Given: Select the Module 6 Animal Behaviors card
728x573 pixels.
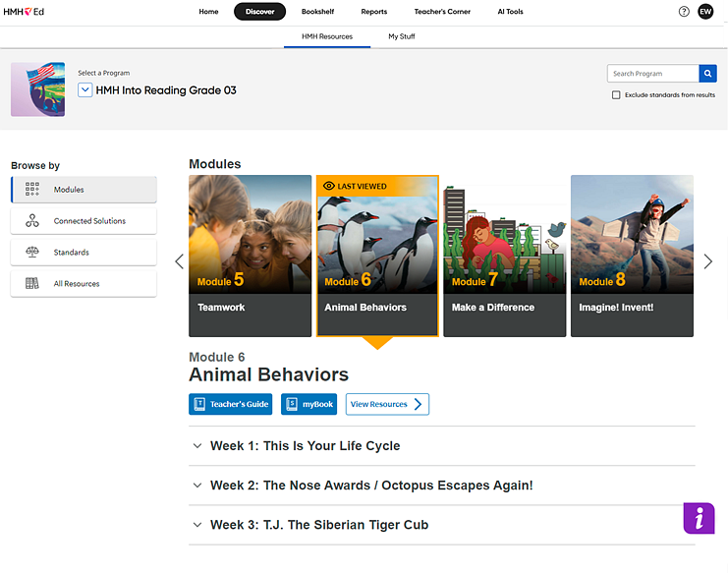Looking at the screenshot, I should [x=377, y=256].
